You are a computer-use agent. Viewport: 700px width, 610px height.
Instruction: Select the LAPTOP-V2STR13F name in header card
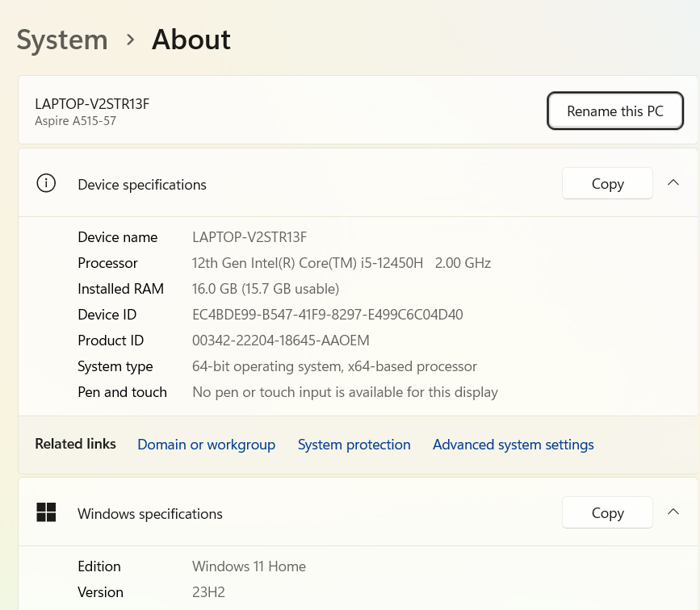92,104
